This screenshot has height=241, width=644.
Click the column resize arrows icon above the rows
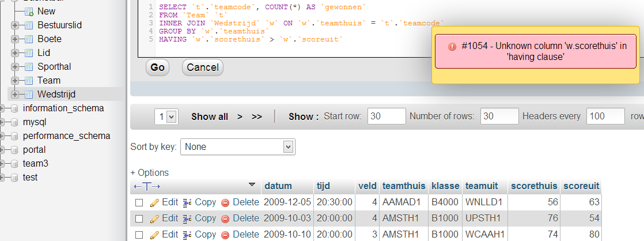pyautogui.click(x=147, y=186)
